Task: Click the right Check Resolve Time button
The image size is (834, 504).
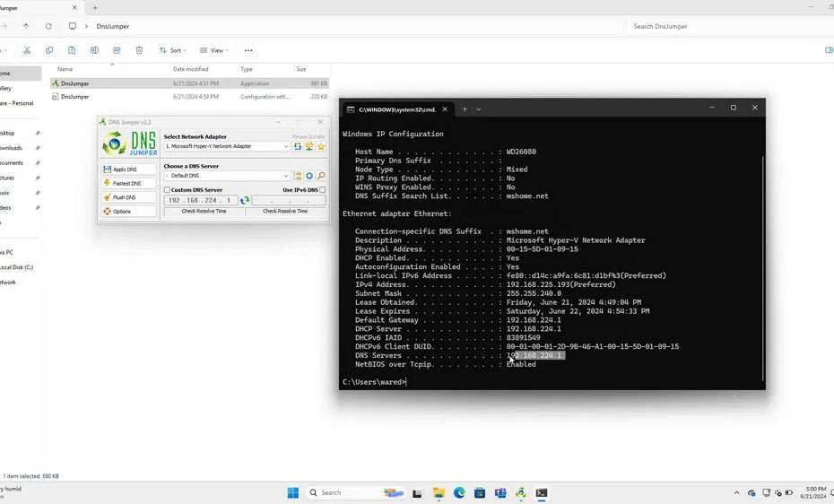Action: (x=285, y=211)
